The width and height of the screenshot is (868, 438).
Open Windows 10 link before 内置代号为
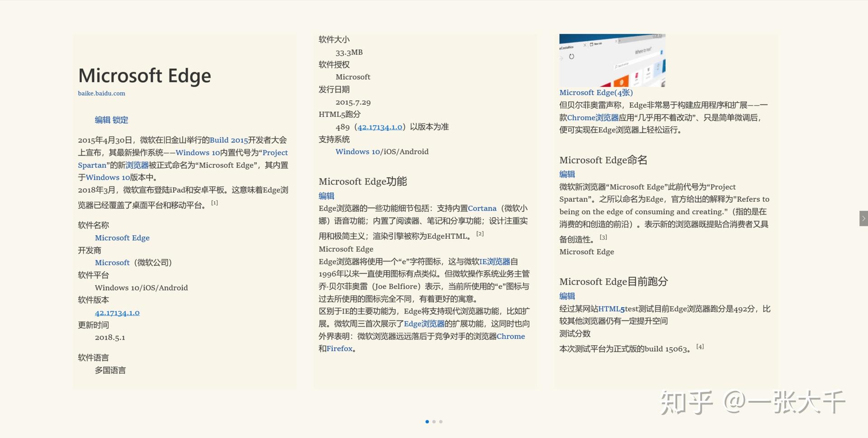[x=198, y=152]
